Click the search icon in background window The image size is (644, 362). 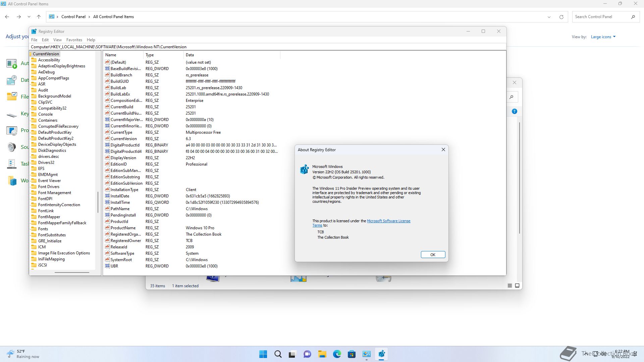512,97
